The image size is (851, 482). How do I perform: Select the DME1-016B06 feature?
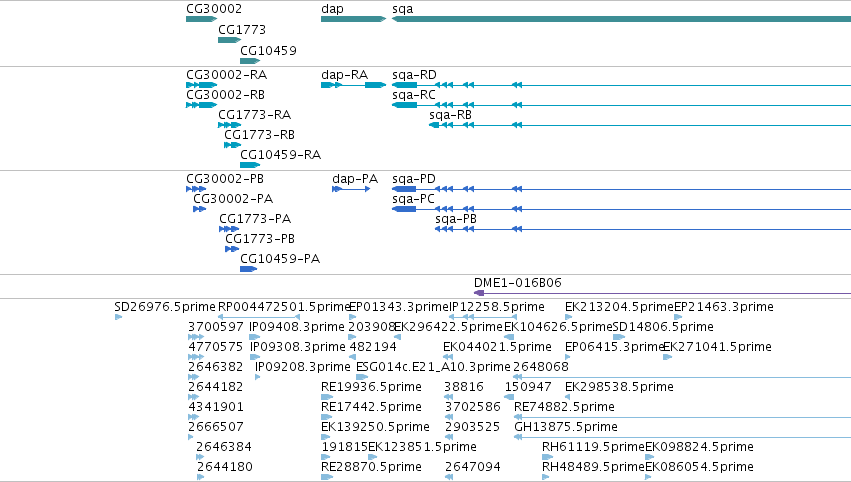(518, 283)
